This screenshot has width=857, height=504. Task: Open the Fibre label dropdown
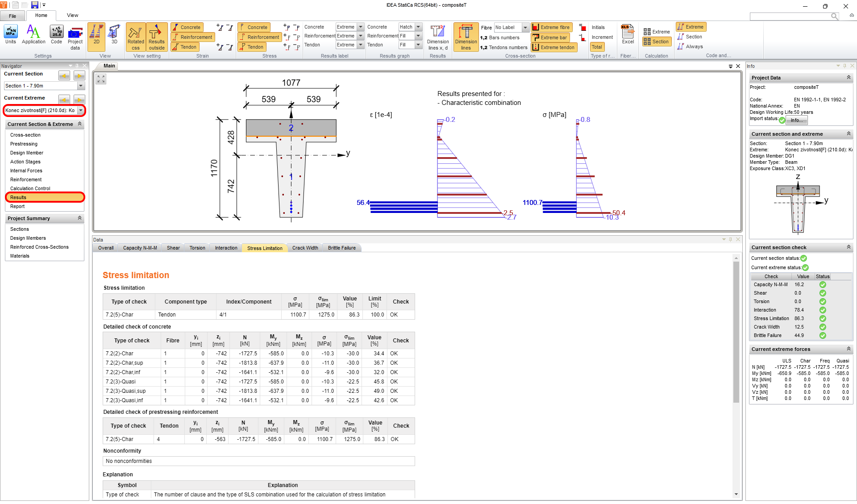pyautogui.click(x=525, y=27)
